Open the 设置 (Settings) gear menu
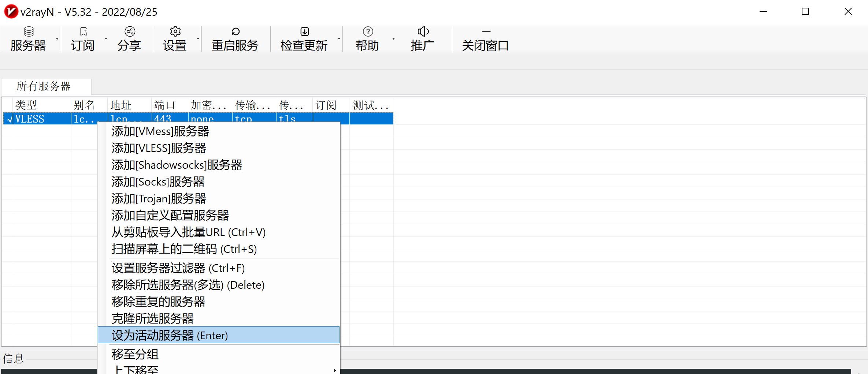 175,39
